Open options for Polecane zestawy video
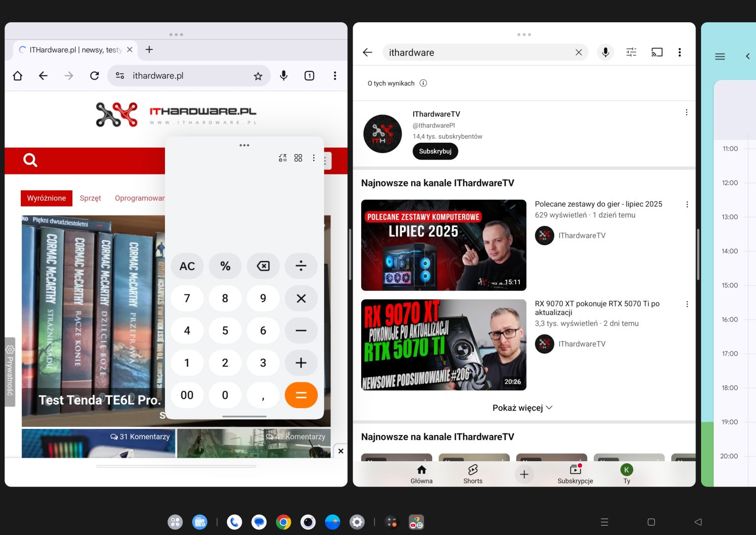The width and height of the screenshot is (756, 535). coord(687,205)
